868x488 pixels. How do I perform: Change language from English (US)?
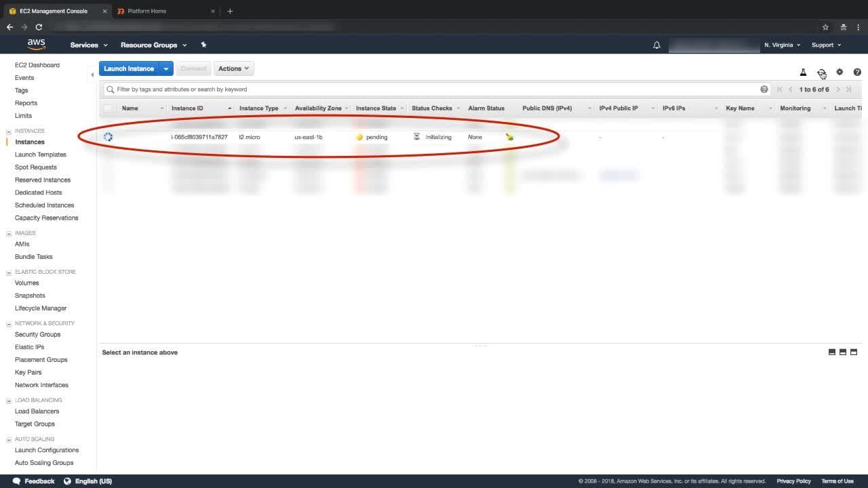tap(88, 481)
